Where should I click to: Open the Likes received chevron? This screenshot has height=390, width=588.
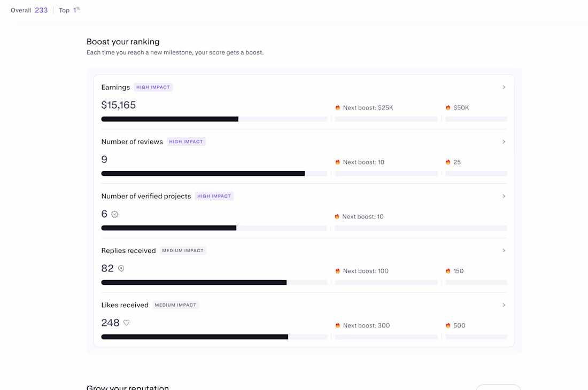(x=504, y=305)
